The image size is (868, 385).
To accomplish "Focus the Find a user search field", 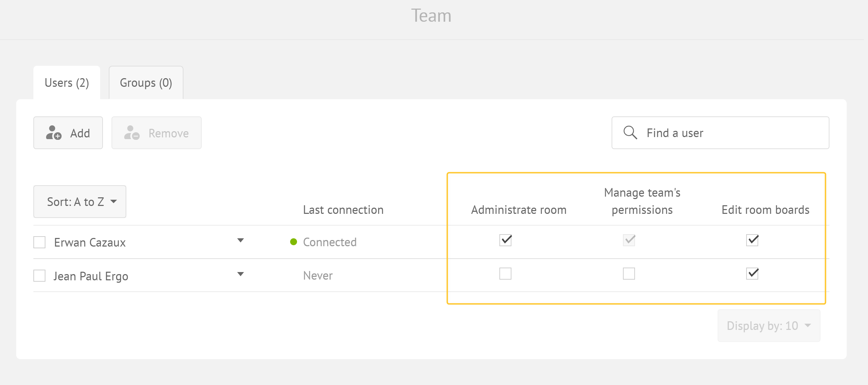I will tap(720, 133).
